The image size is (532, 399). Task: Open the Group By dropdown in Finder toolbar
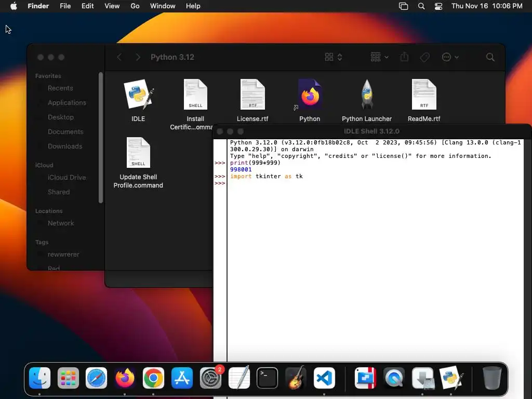click(x=379, y=57)
